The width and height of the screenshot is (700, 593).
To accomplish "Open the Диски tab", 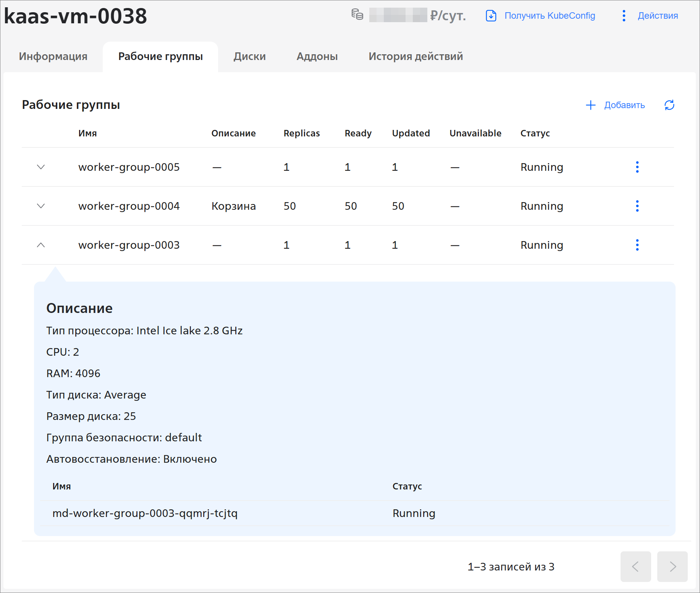I will click(x=249, y=57).
